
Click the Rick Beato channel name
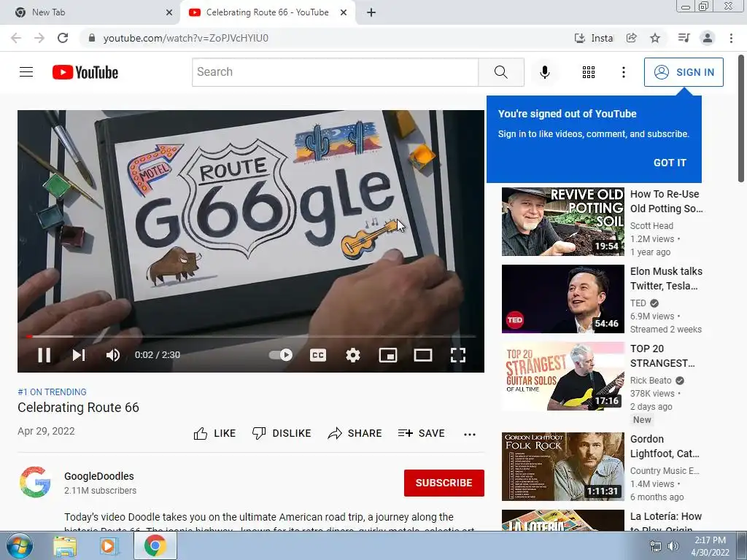[651, 381]
